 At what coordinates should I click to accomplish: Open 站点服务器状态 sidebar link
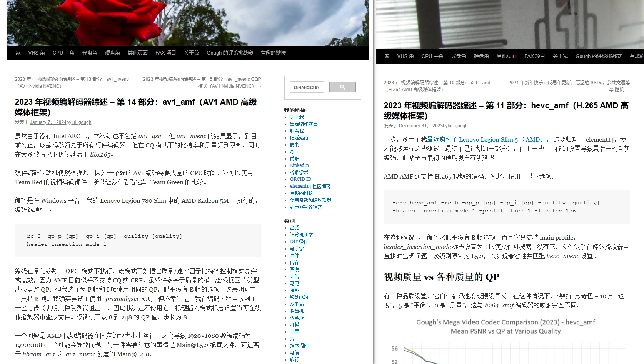306,207
